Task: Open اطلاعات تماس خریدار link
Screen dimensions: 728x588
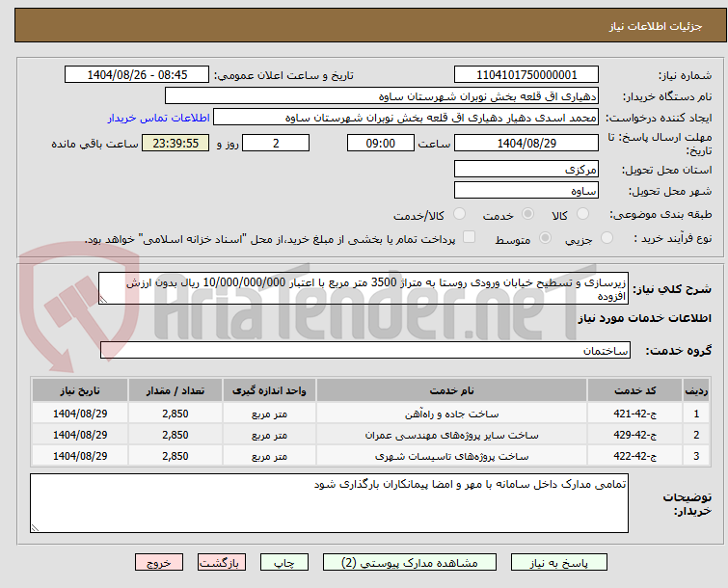Action: (159, 118)
